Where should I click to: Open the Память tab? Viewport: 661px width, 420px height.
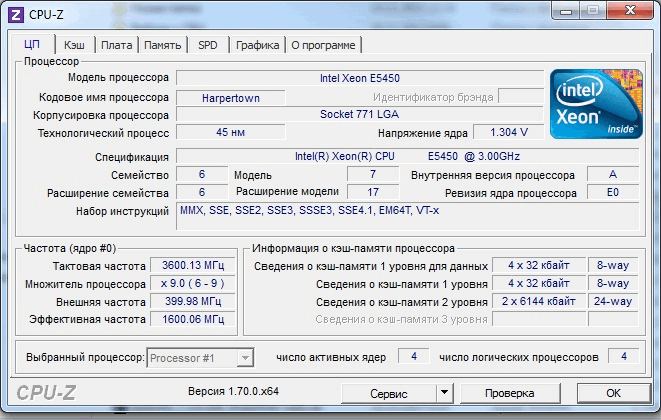[x=163, y=45]
